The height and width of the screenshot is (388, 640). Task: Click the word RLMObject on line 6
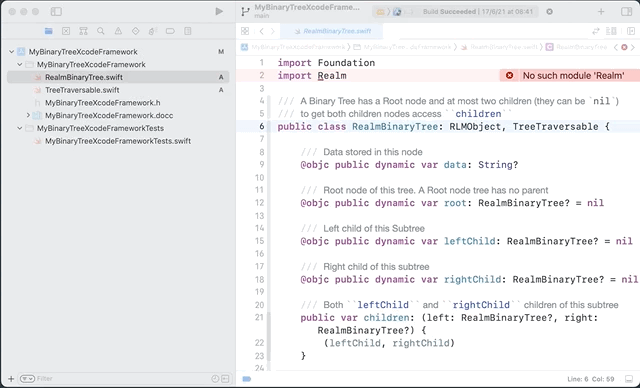pyautogui.click(x=475, y=126)
